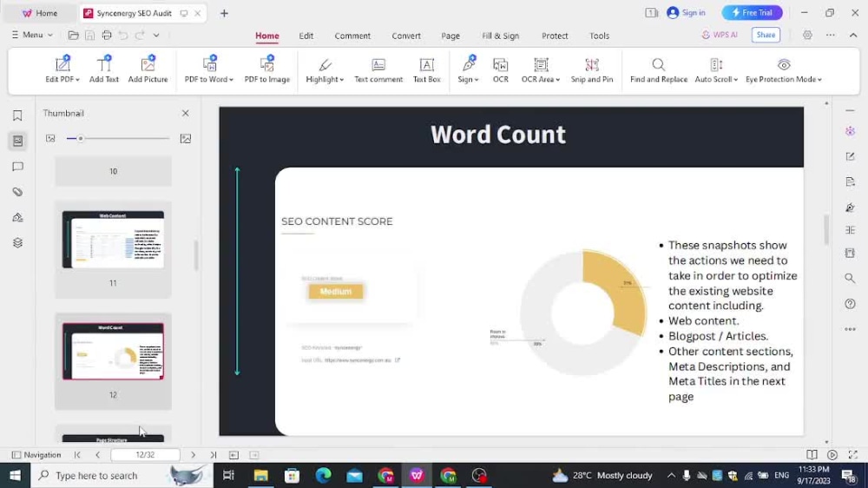Select the Add Text tool
Image resolution: width=868 pixels, height=488 pixels.
(x=104, y=69)
